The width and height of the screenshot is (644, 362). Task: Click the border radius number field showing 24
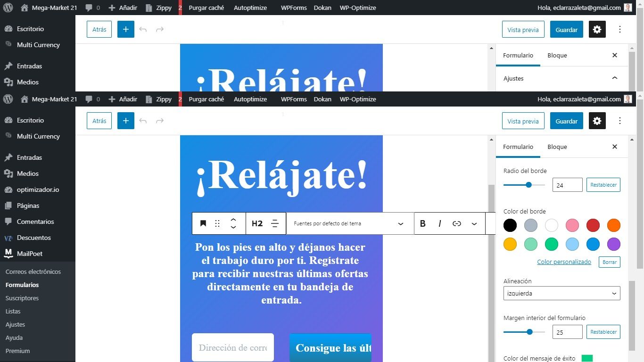568,185
